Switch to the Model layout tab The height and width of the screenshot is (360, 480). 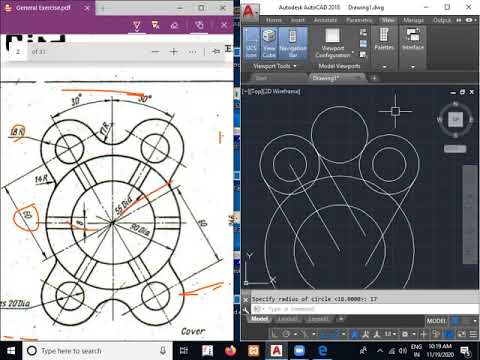[259, 319]
